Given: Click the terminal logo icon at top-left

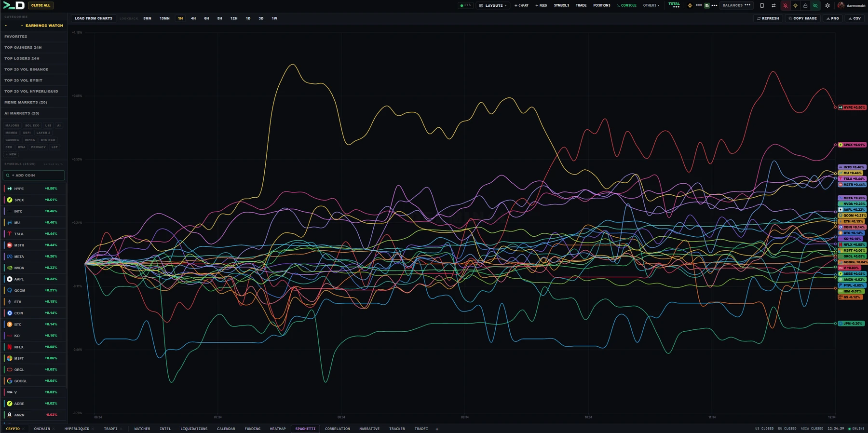Looking at the screenshot, I should click(x=14, y=5).
